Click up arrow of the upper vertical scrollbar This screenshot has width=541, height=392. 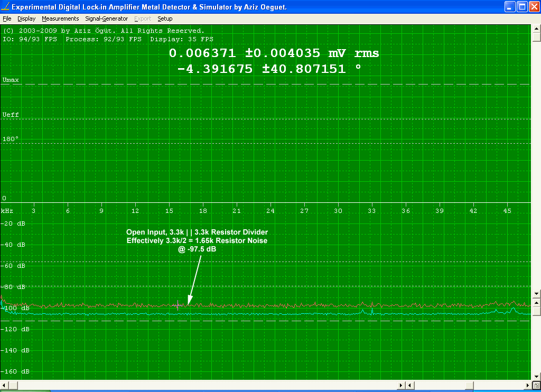click(536, 29)
